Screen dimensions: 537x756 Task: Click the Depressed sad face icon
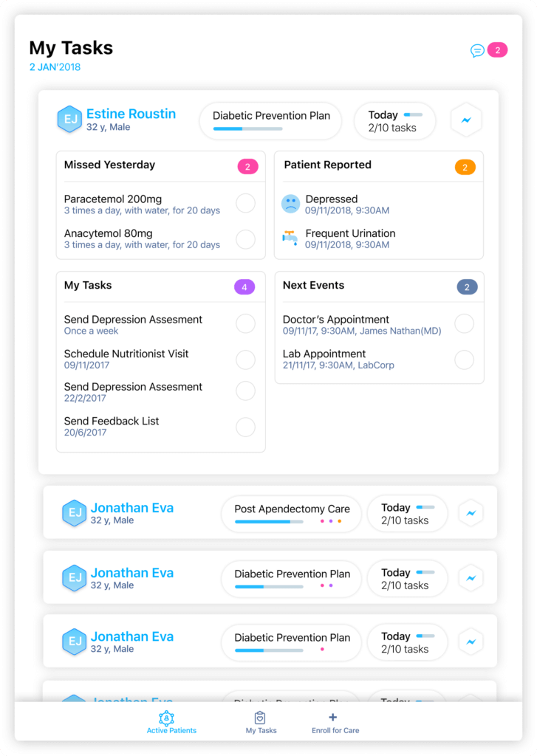tap(291, 205)
